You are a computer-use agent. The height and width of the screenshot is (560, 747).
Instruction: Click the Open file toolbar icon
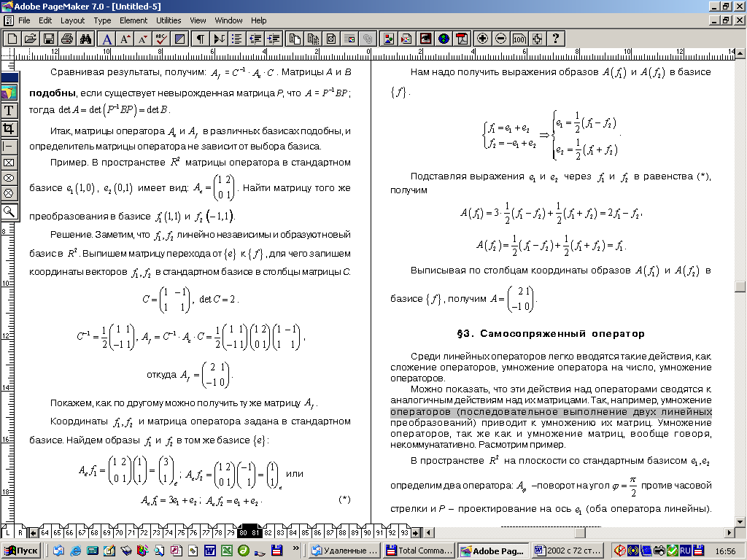point(30,39)
